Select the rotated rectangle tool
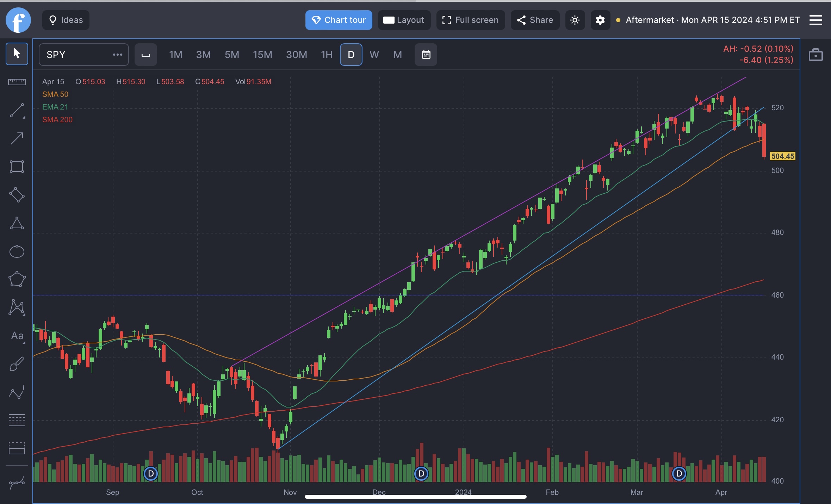Viewport: 831px width, 504px height. [17, 195]
